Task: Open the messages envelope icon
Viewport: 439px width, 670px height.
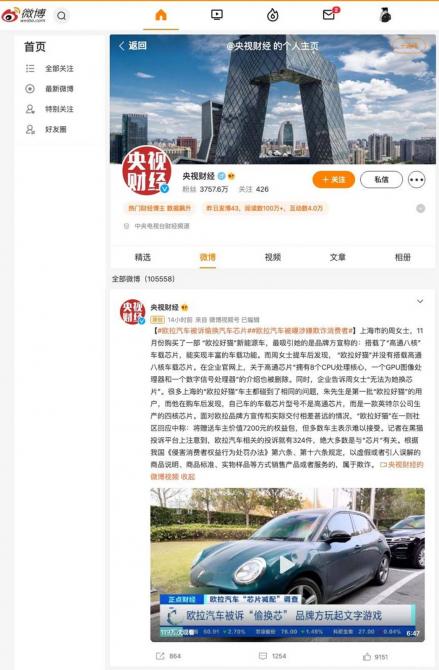Action: (x=328, y=15)
